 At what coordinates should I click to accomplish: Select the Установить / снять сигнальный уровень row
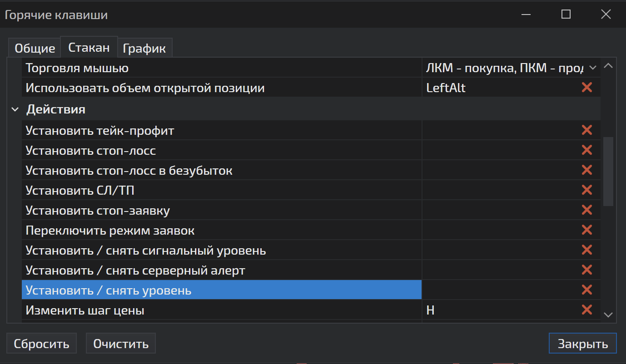coord(145,250)
